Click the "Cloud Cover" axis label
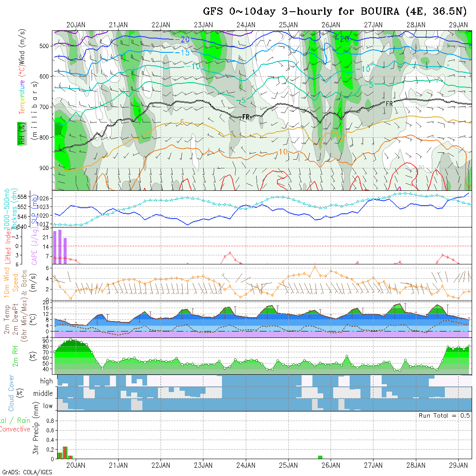 click(x=11, y=393)
